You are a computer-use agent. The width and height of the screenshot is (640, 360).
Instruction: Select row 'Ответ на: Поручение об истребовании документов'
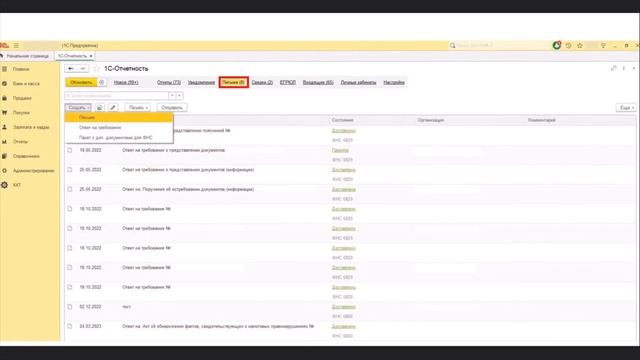351,194
